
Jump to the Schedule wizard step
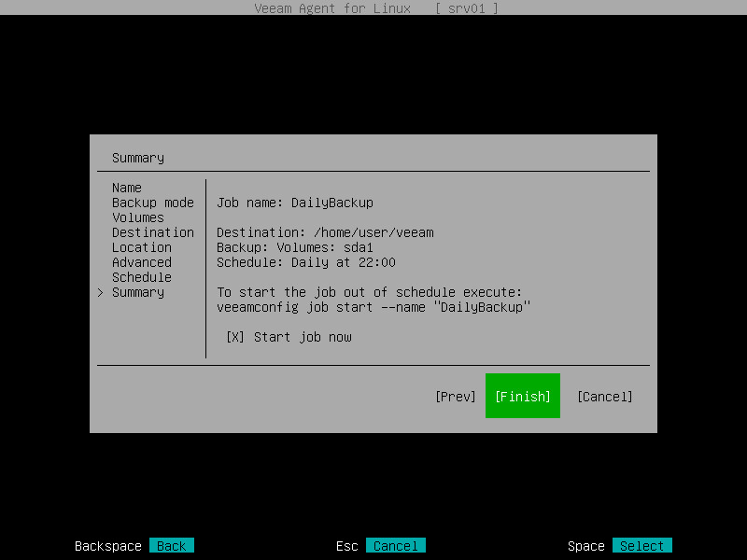click(142, 277)
